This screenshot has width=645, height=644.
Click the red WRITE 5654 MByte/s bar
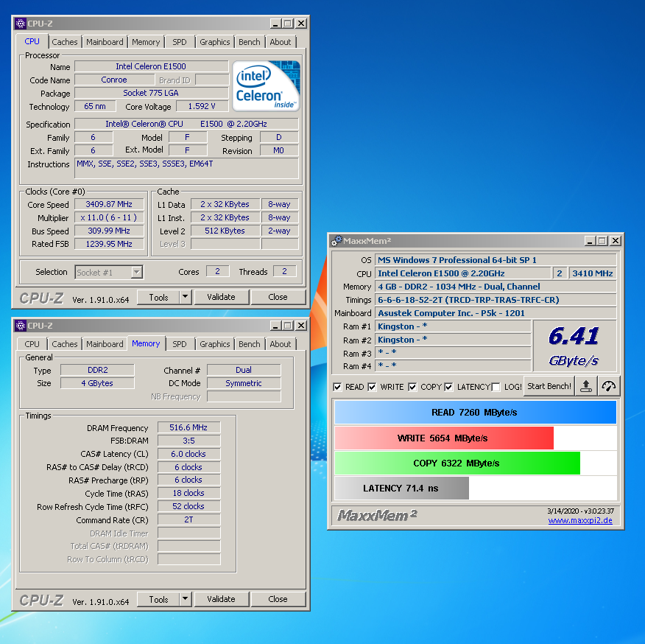(444, 438)
